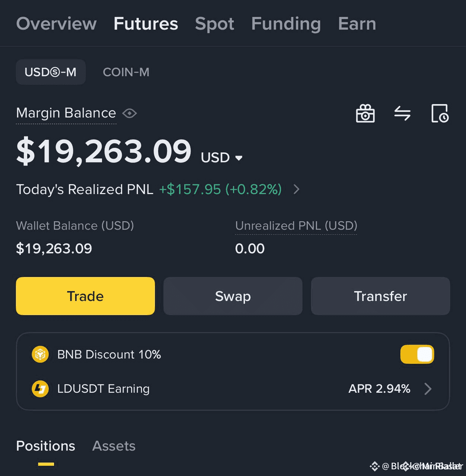Screen dimensions: 466x476
Task: Open the Funding tab
Action: [286, 24]
